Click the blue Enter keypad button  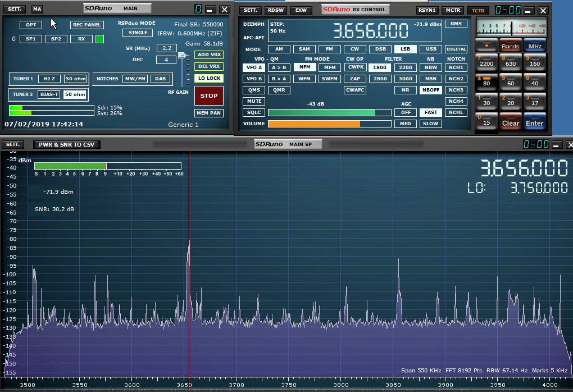coord(535,121)
